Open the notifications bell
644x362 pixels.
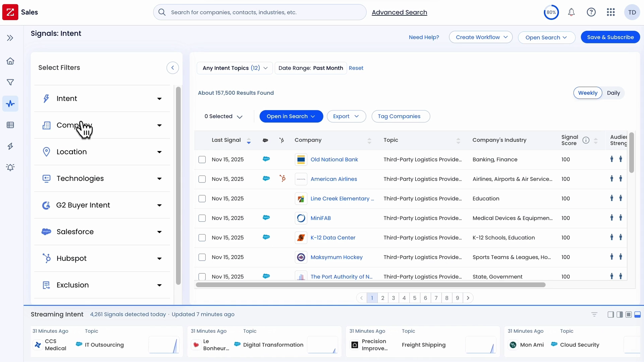571,12
